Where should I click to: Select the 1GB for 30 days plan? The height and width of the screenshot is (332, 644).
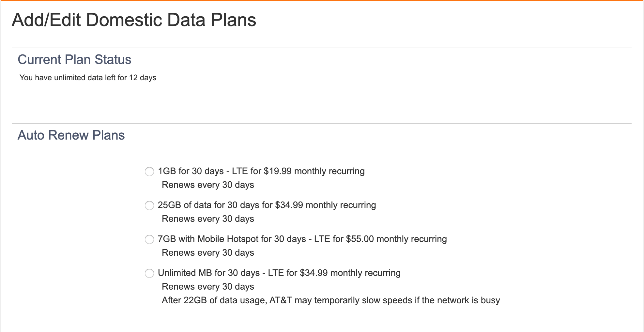click(x=149, y=172)
